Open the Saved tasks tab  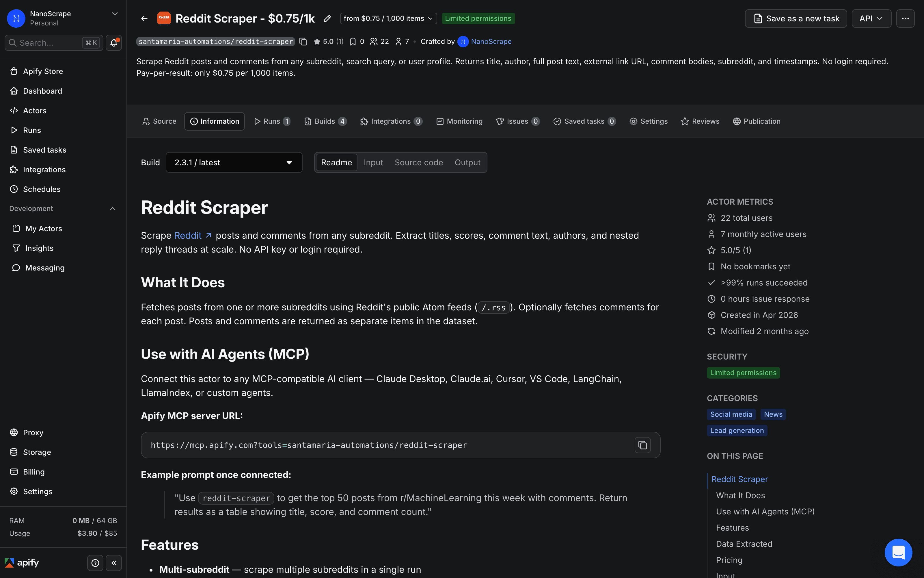click(x=584, y=121)
